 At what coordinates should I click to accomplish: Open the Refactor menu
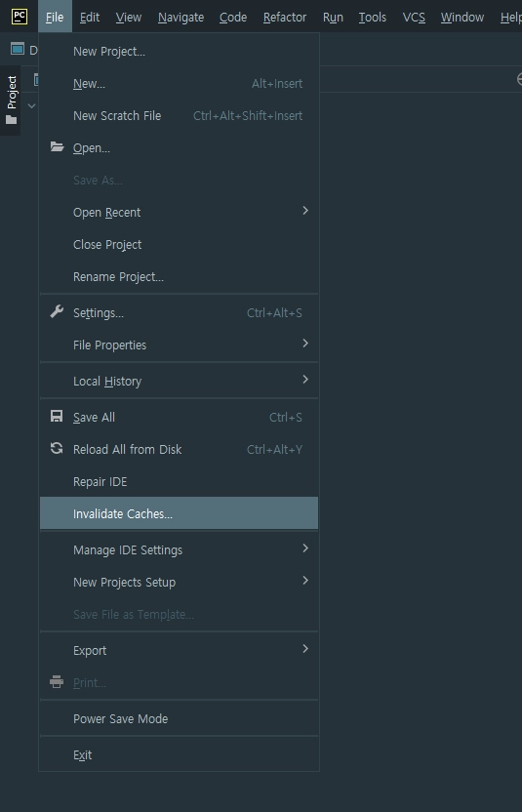coord(285,18)
